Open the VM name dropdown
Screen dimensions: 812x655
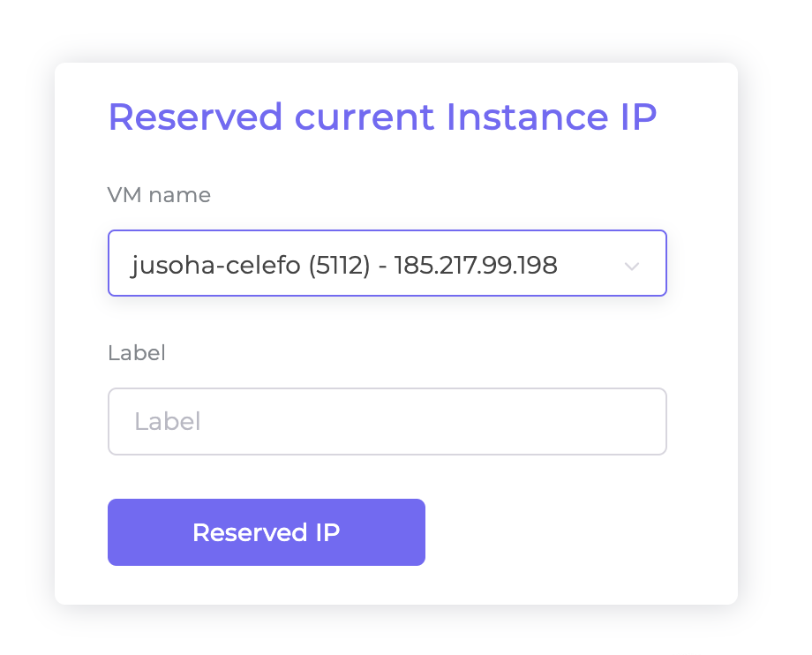[387, 263]
